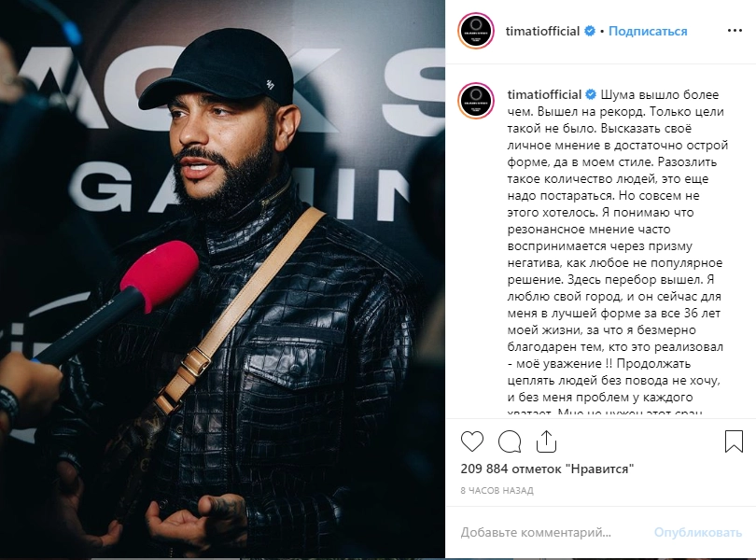View who liked via 209 884 отметок "Нравится"
The image size is (756, 560).
pos(547,469)
